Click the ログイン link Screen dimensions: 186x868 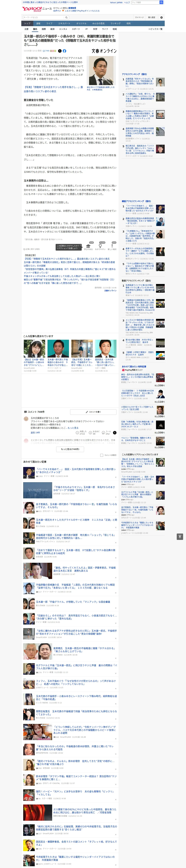[x=57, y=11]
